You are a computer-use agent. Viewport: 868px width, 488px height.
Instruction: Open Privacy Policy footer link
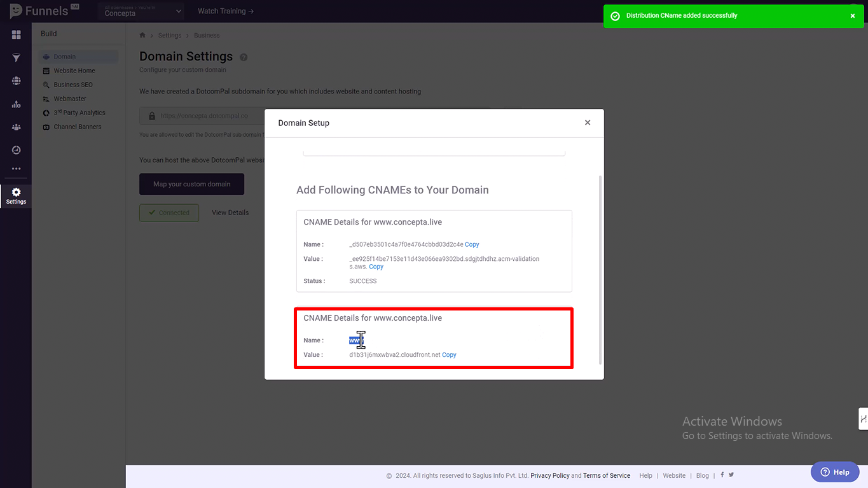pos(550,475)
